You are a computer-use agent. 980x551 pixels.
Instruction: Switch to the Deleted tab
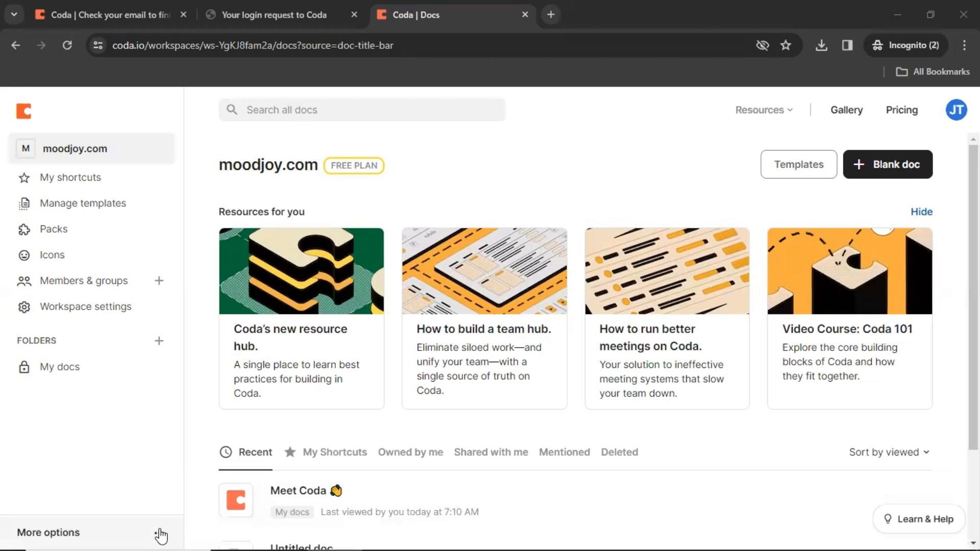click(619, 452)
